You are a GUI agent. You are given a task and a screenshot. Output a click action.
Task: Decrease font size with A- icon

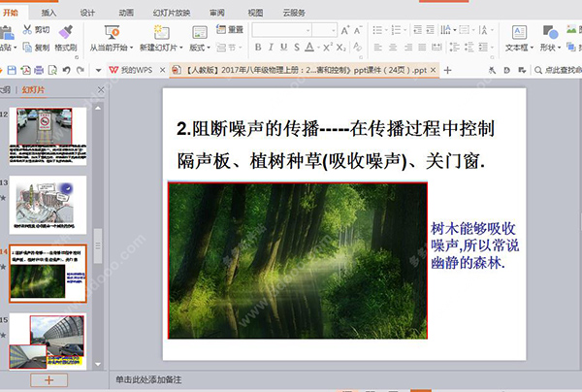357,30
